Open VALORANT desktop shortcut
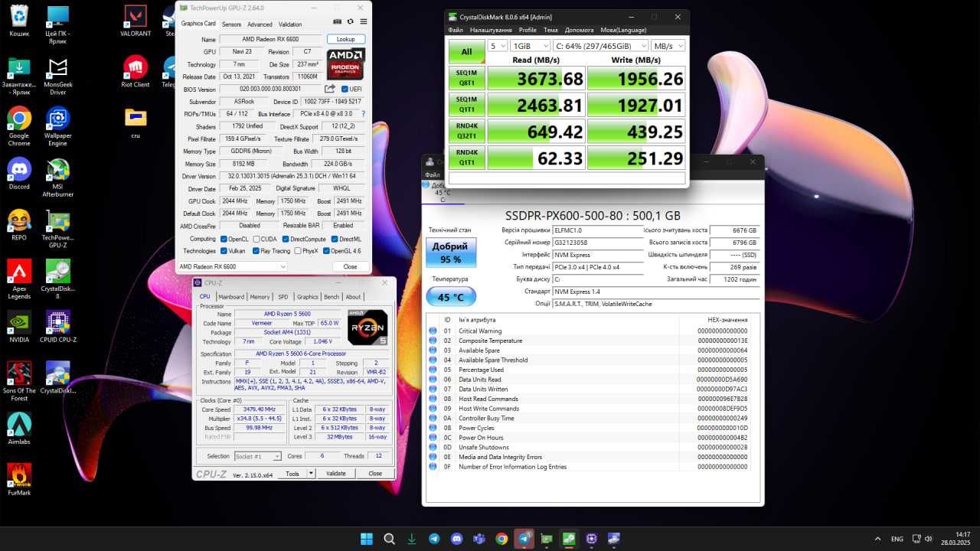980x551 pixels. coord(136,22)
